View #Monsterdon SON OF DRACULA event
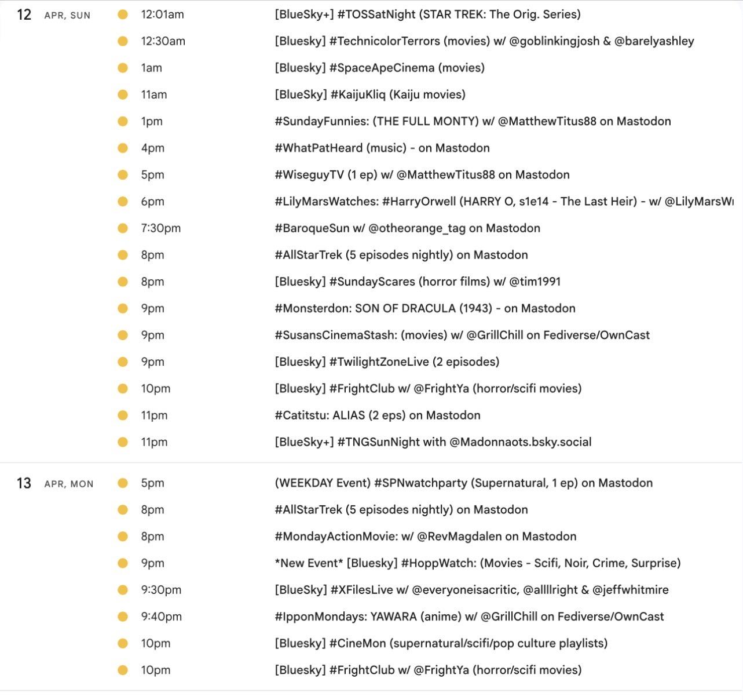The height and width of the screenshot is (700, 743). 424,308
